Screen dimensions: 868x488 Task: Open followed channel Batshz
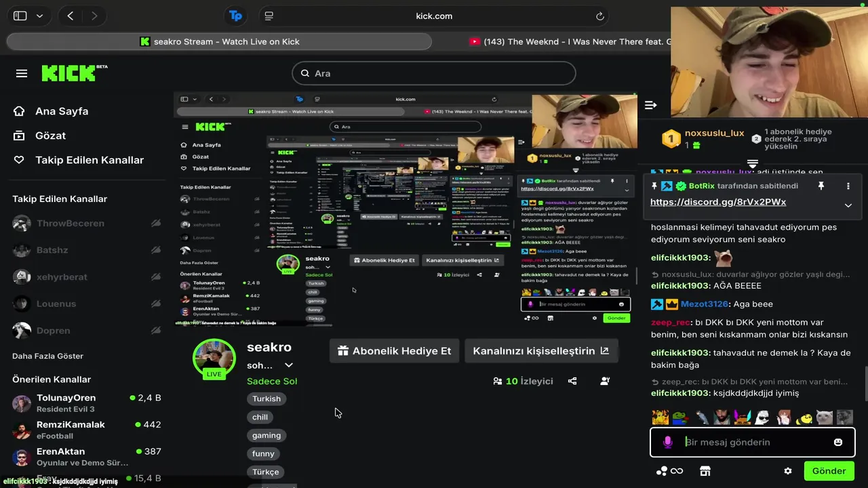click(x=52, y=250)
